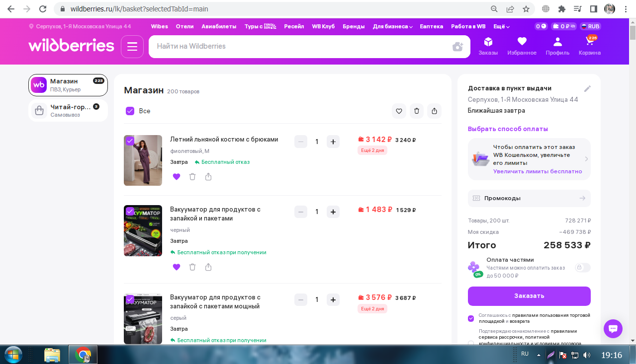Image resolution: width=636 pixels, height=364 pixels.
Task: Open Избранное favorites heart icon
Action: pos(522,46)
